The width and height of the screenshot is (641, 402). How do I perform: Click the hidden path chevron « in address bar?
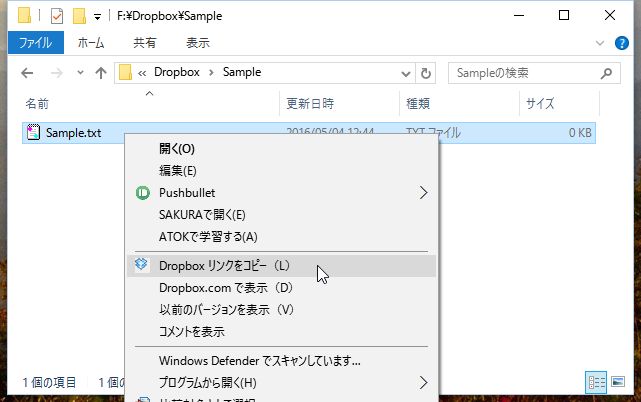coord(142,74)
